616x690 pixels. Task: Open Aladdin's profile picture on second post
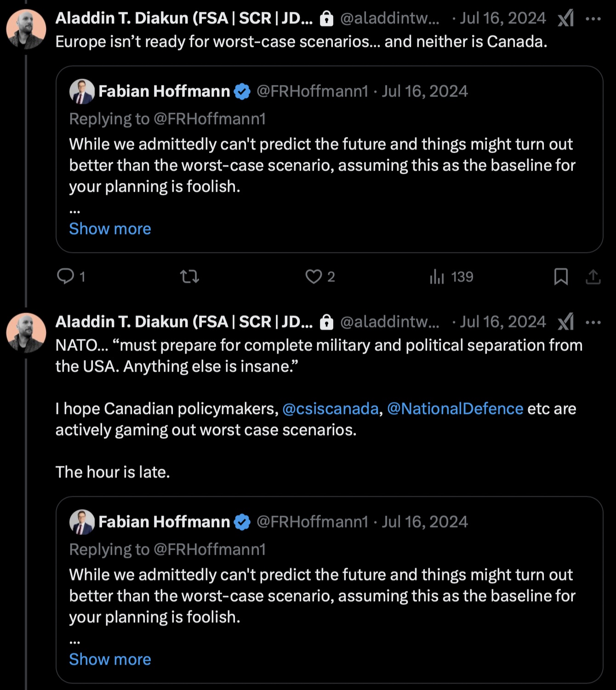click(x=26, y=333)
